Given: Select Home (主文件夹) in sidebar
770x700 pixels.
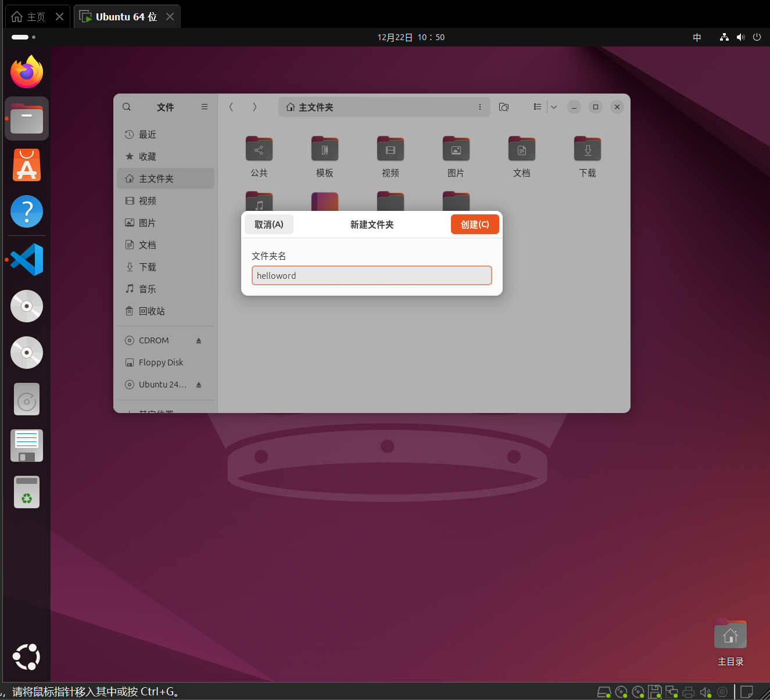Looking at the screenshot, I should [166, 178].
